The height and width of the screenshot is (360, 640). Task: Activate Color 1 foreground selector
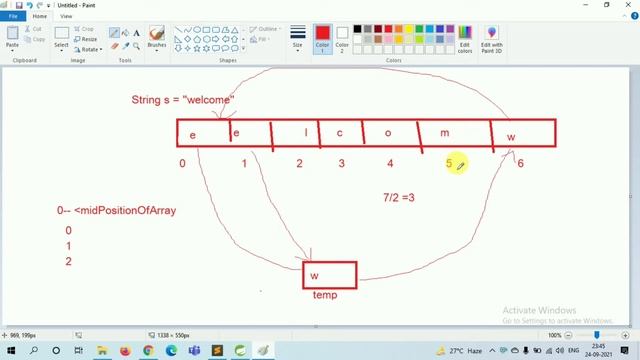coord(322,39)
